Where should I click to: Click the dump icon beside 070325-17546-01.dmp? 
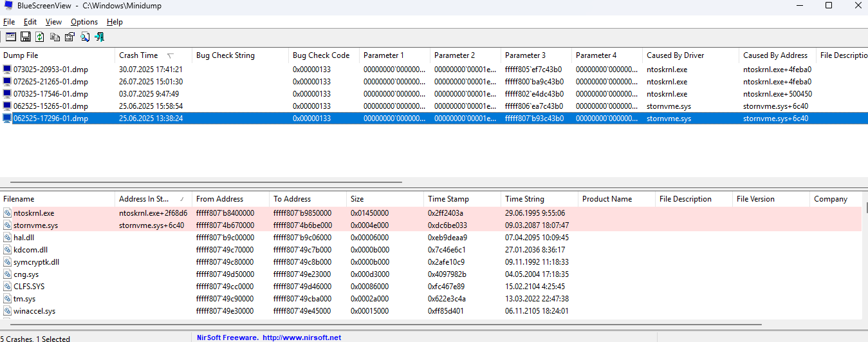(x=7, y=94)
